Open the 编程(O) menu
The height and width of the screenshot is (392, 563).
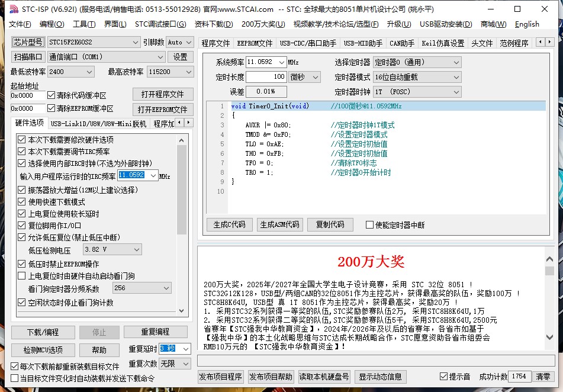(52, 24)
